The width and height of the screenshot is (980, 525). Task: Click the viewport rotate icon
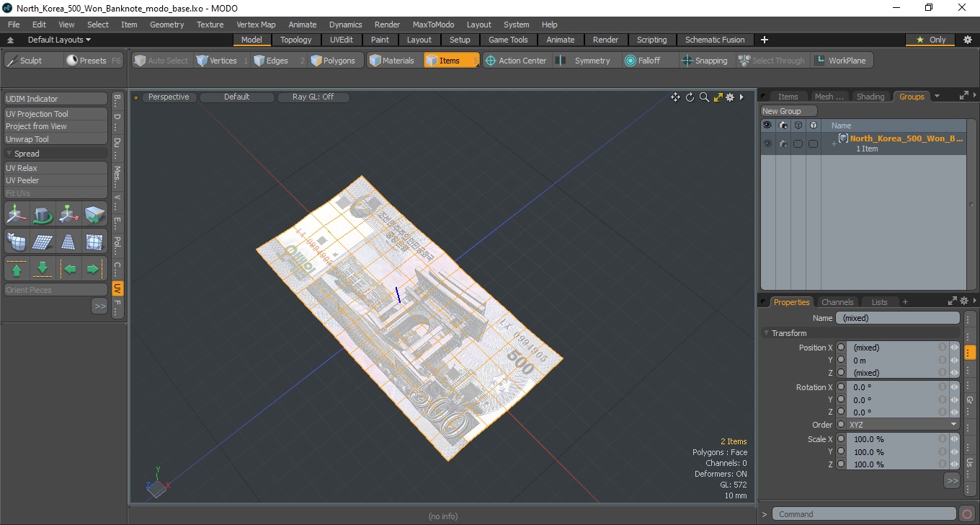click(x=690, y=97)
